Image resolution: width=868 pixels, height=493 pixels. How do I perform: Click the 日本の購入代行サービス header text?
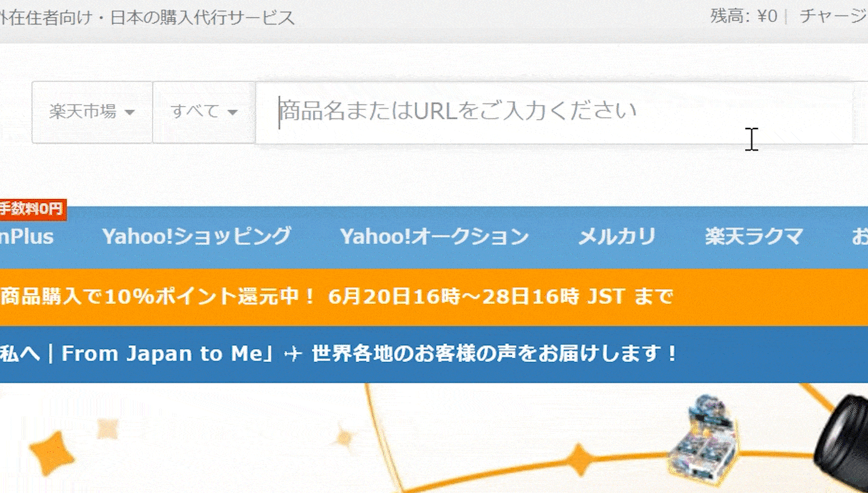[203, 17]
